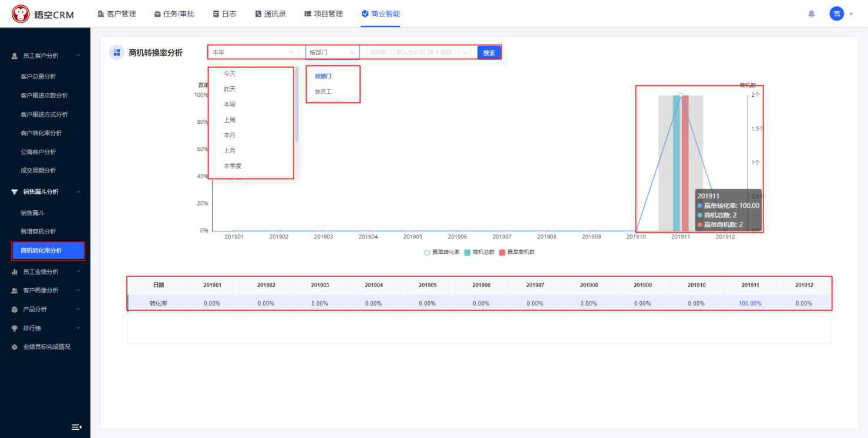Click the 201912 table column header
868x438 pixels.
pyautogui.click(x=804, y=285)
